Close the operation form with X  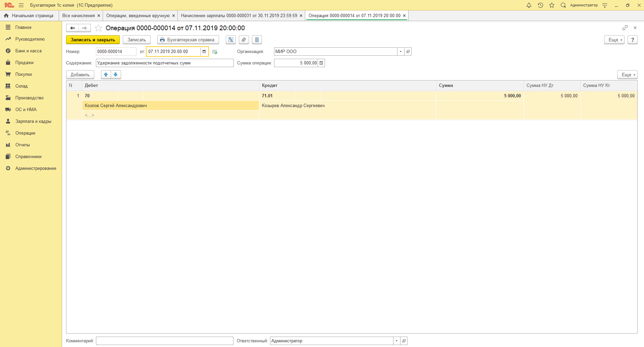[x=635, y=28]
